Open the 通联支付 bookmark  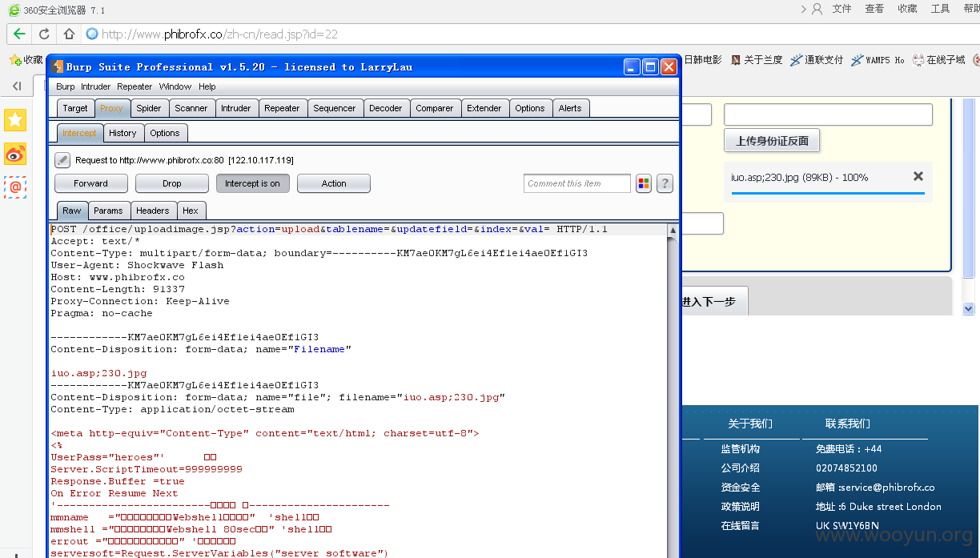[x=817, y=60]
